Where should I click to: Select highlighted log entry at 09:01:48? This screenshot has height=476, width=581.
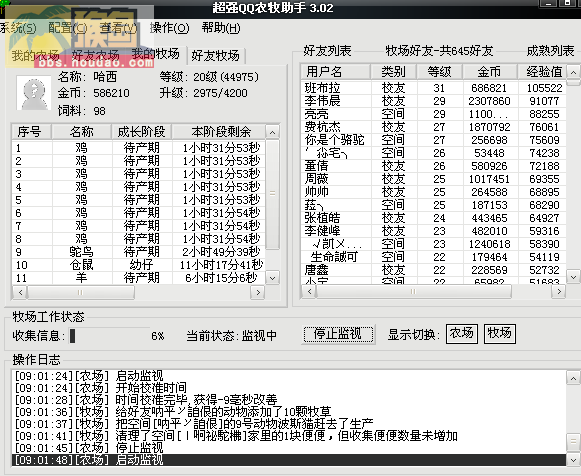pos(289,460)
